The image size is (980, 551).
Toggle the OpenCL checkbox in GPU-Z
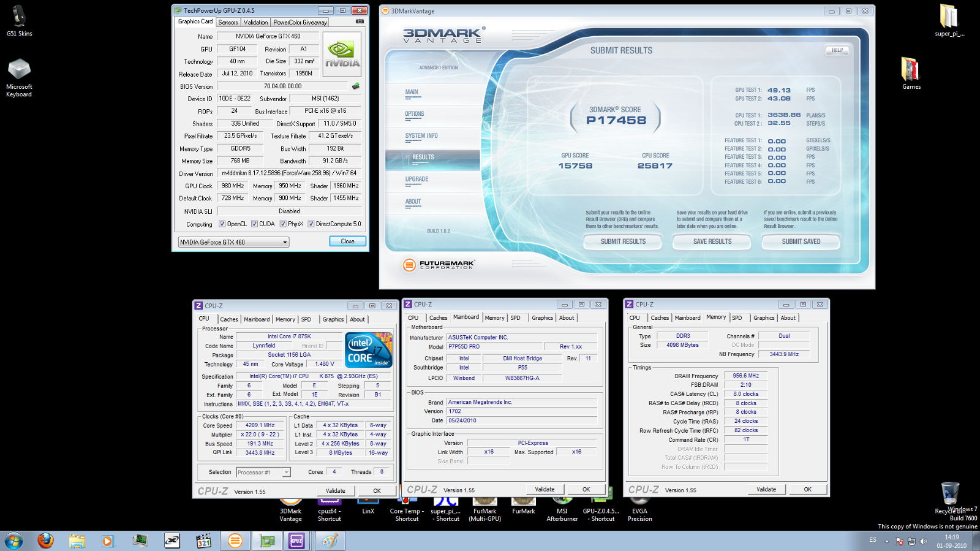[x=222, y=224]
